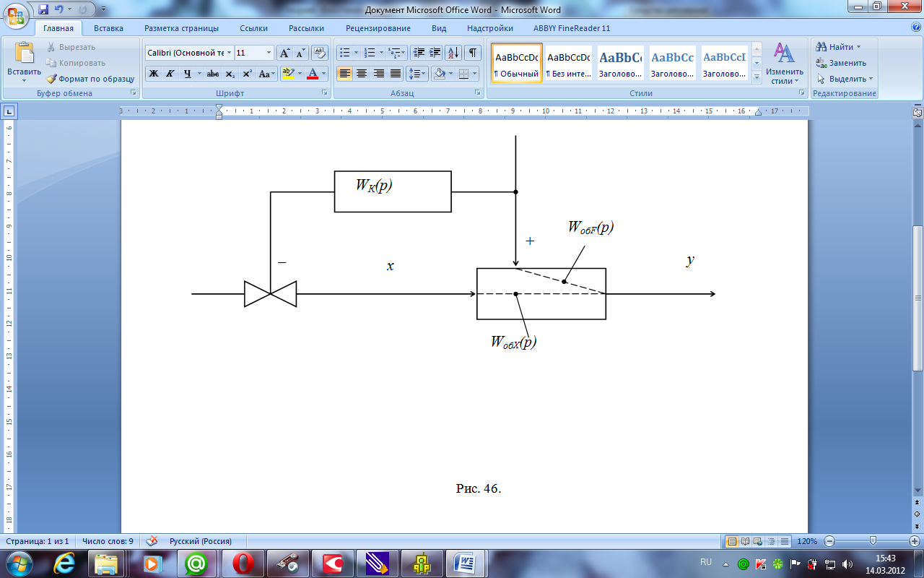The width and height of the screenshot is (924, 578).
Task: Click Change Styles (Изменить стили)
Action: point(785,64)
